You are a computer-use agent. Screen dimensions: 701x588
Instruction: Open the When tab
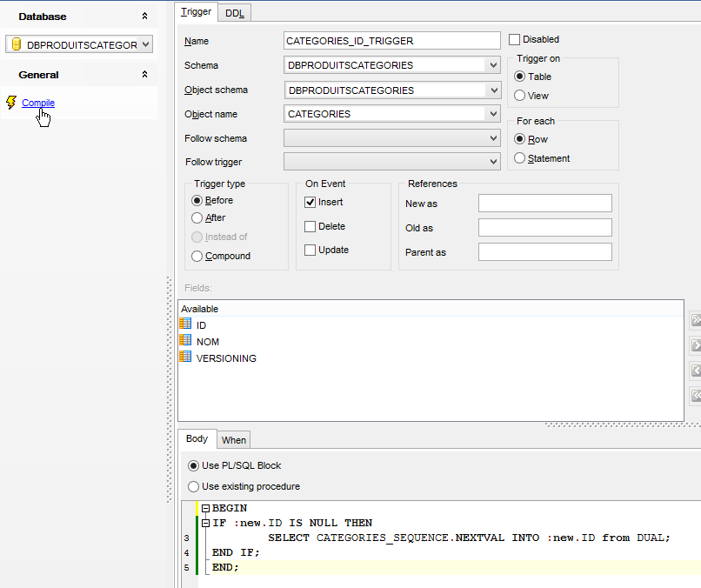(233, 440)
